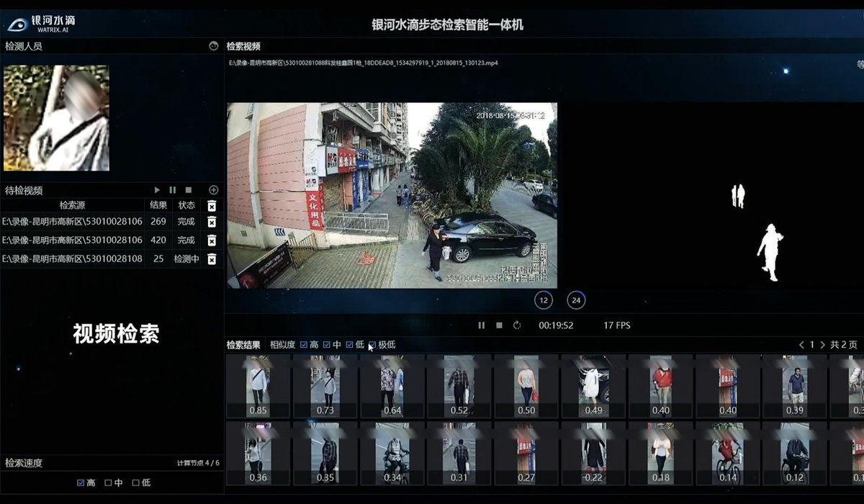This screenshot has width=864, height=504.
Task: Select the 检索结果 section label
Action: [x=243, y=344]
